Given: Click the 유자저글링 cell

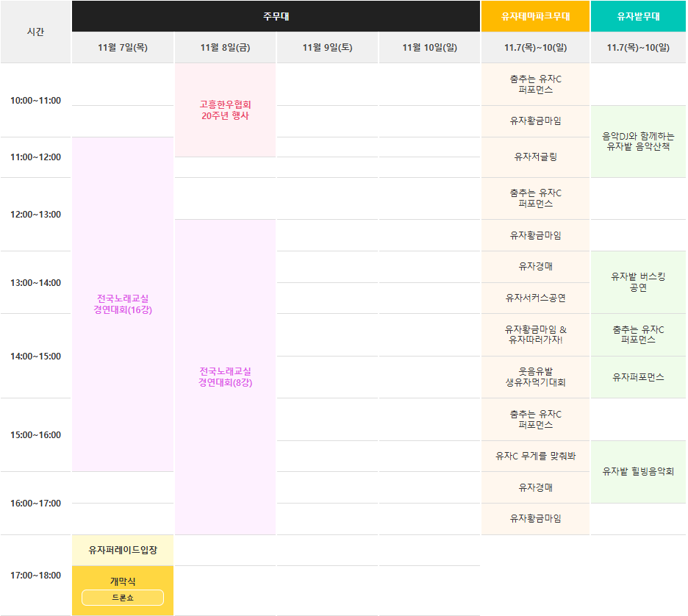Looking at the screenshot, I should [535, 157].
